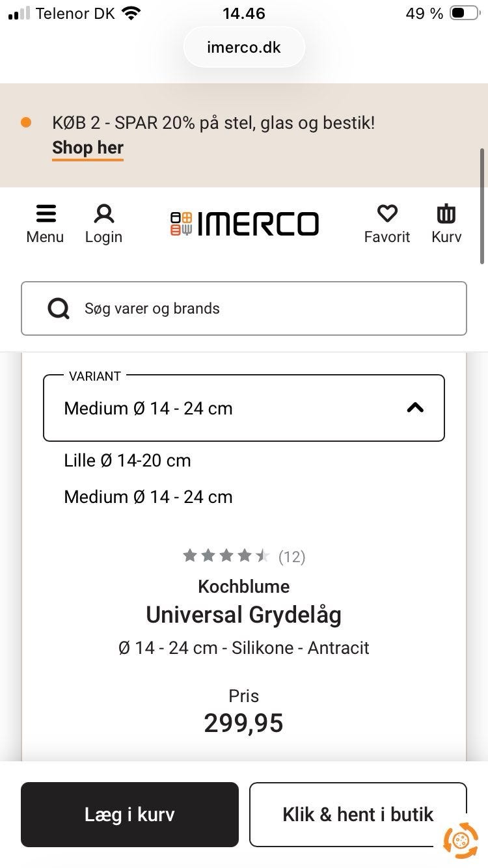Collapse the variant dropdown chevron
This screenshot has height=868, width=488.
click(415, 408)
